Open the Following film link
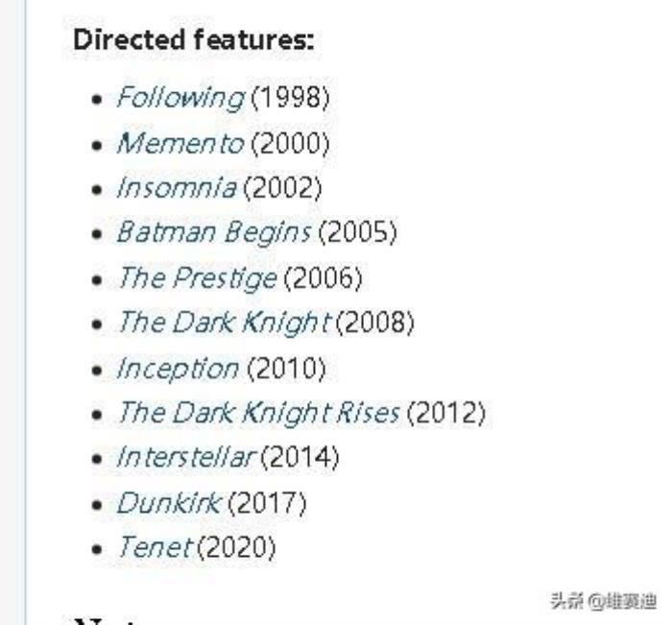672x625 pixels. coord(180,98)
